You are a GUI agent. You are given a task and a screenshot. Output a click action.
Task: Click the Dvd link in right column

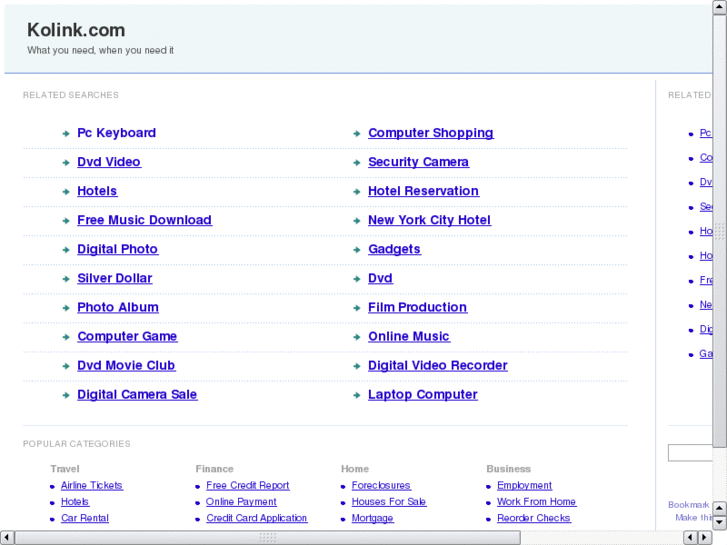(x=380, y=278)
